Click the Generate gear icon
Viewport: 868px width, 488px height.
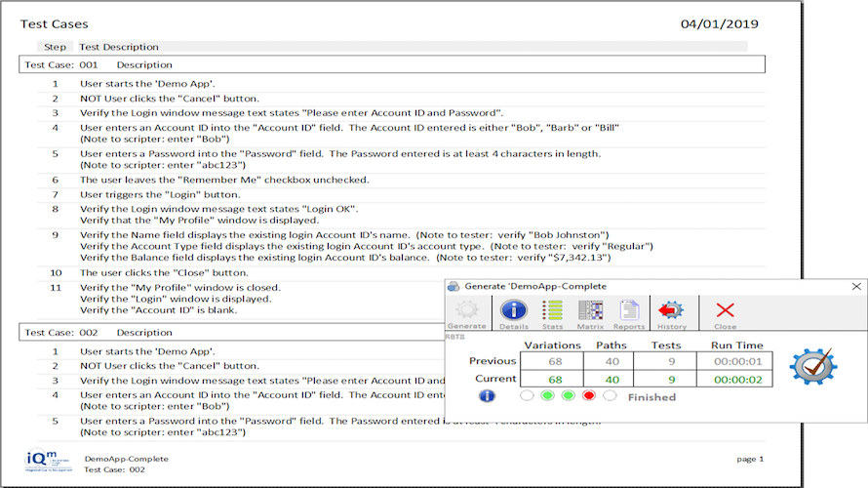pos(466,310)
